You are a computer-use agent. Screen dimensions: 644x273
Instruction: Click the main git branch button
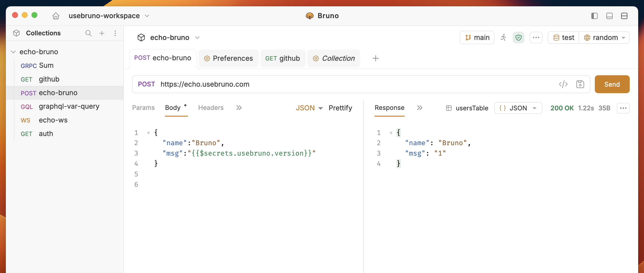(477, 38)
